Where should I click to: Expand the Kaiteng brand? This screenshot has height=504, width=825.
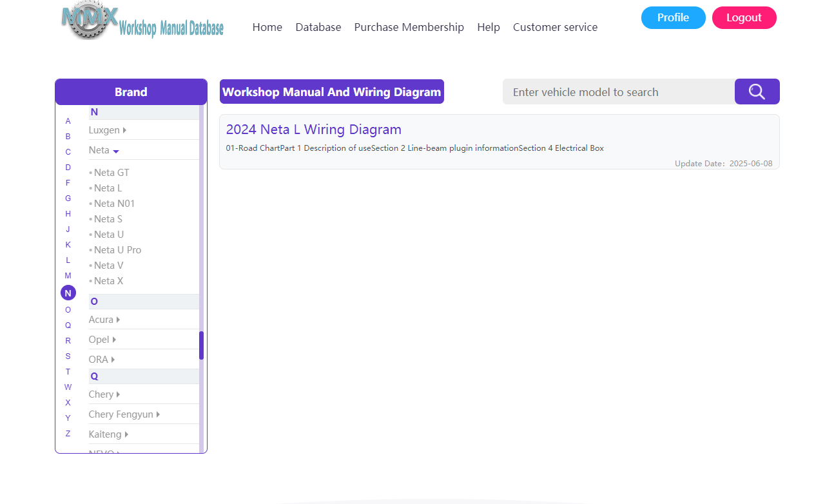click(109, 434)
